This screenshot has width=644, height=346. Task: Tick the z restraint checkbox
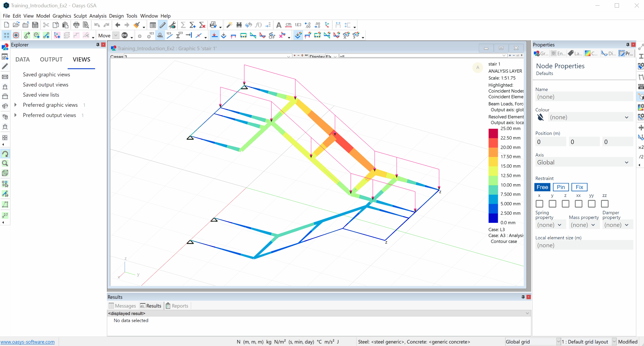565,204
